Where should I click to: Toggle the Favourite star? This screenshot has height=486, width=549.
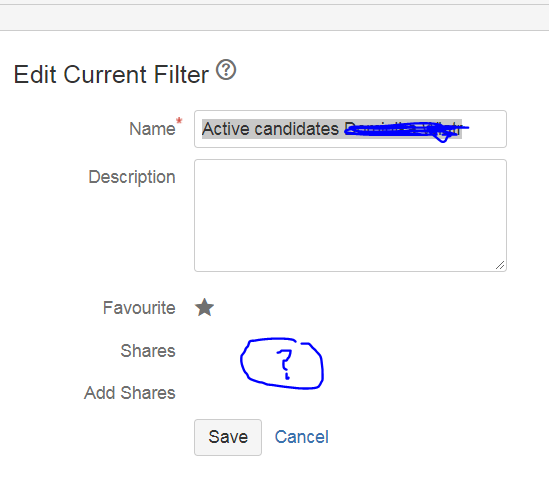pyautogui.click(x=204, y=307)
